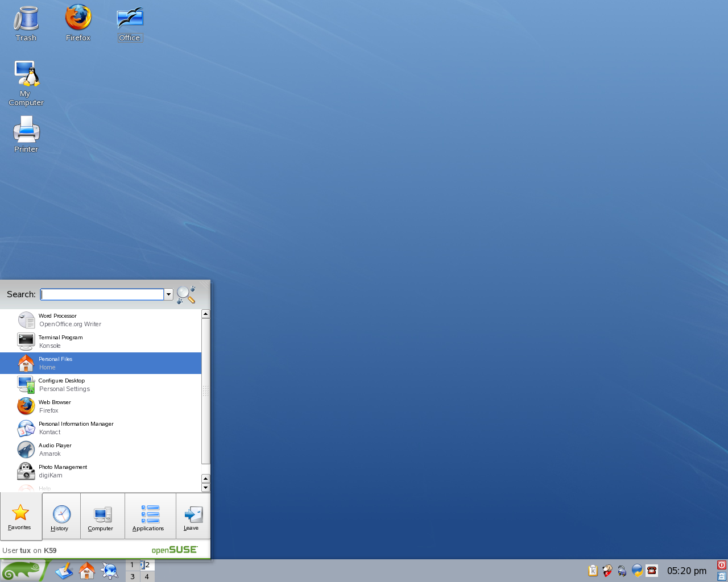Viewport: 728px width, 582px height.
Task: Launch OpenOffice.org Writer word processor
Action: pos(101,320)
